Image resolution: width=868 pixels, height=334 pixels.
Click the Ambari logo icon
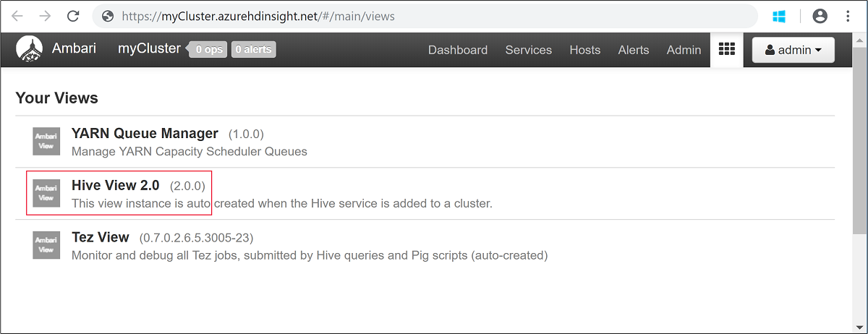point(29,50)
